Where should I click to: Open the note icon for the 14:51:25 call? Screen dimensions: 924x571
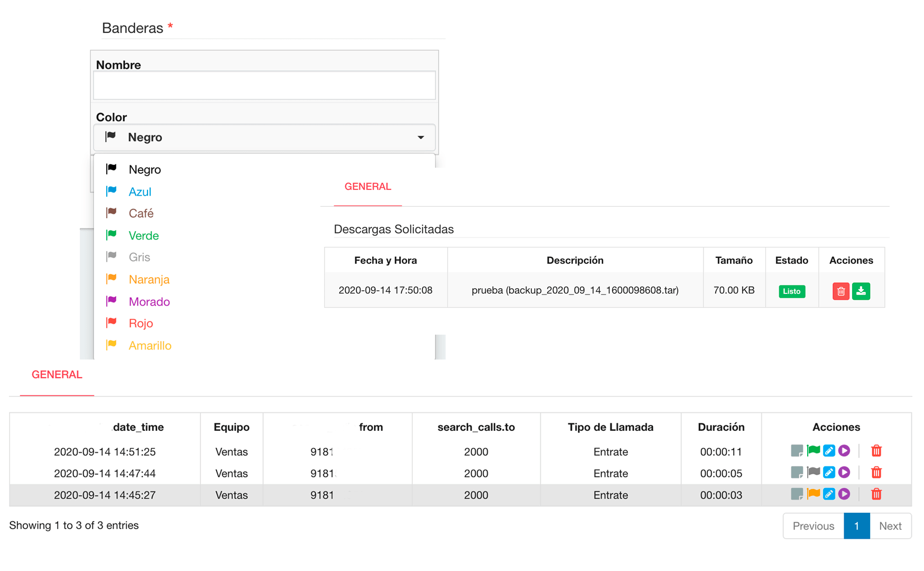tap(797, 451)
